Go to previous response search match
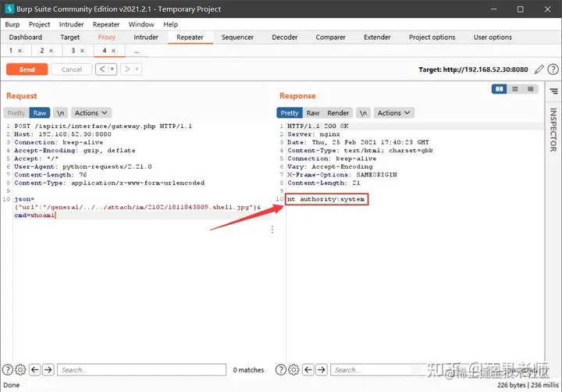This screenshot has width=562, height=392. pyautogui.click(x=308, y=369)
